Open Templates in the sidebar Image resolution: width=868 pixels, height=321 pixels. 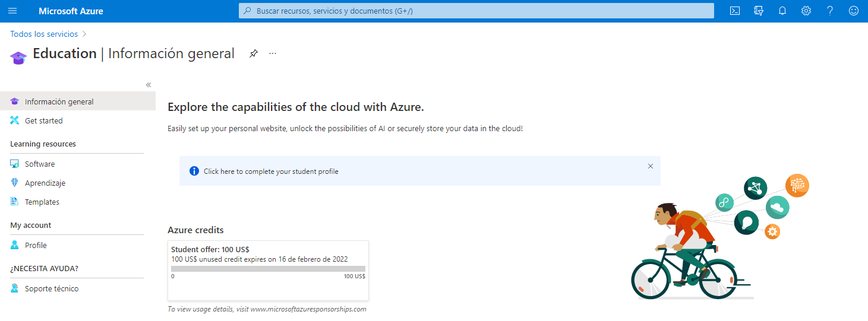click(x=42, y=202)
